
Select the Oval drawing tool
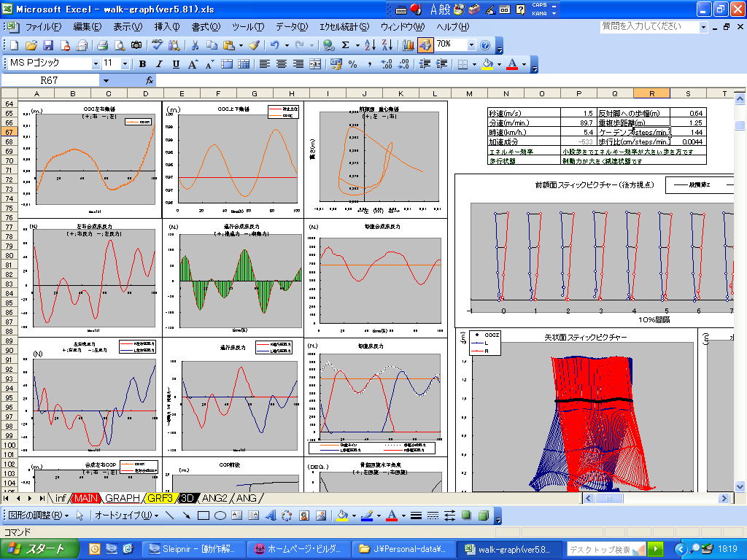coord(220,516)
